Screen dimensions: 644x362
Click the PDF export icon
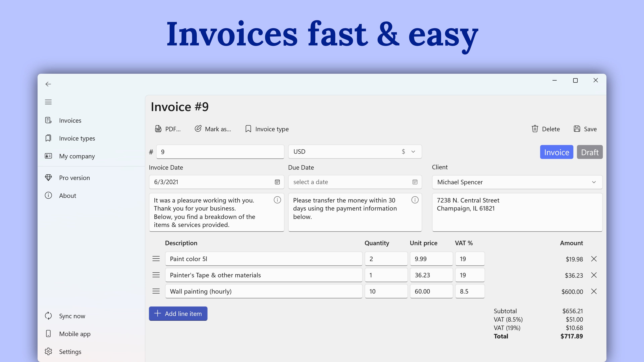[158, 129]
